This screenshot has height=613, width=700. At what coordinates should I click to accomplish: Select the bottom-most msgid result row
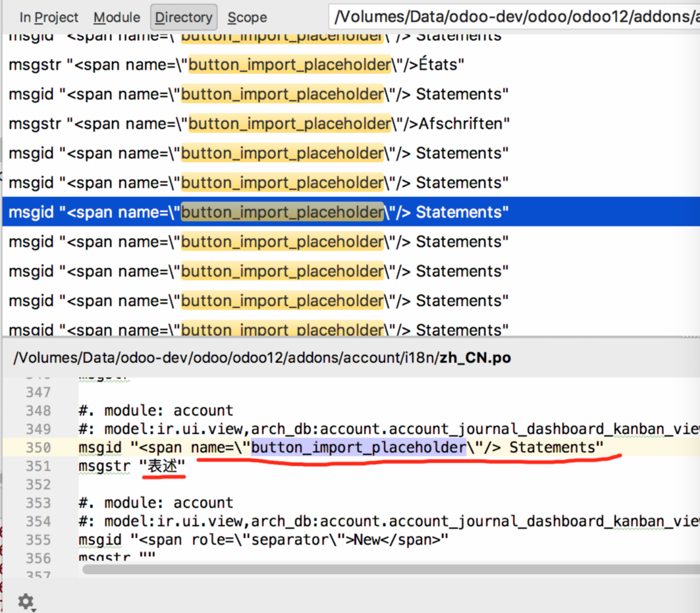263,328
